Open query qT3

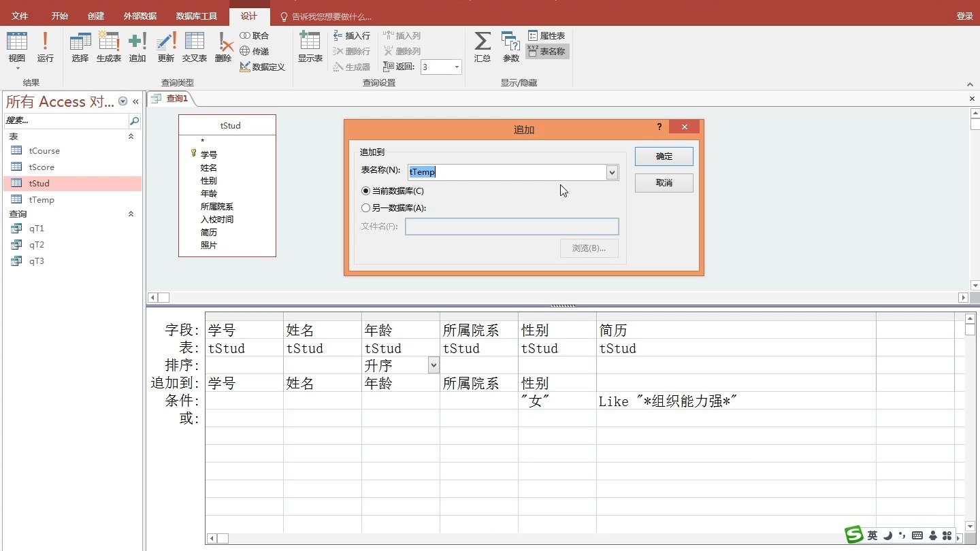37,261
